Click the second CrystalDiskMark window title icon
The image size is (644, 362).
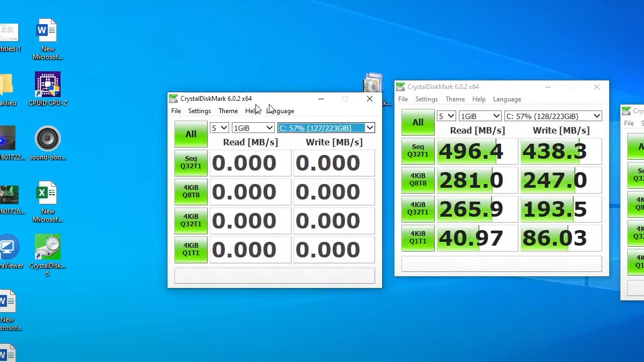tap(400, 87)
